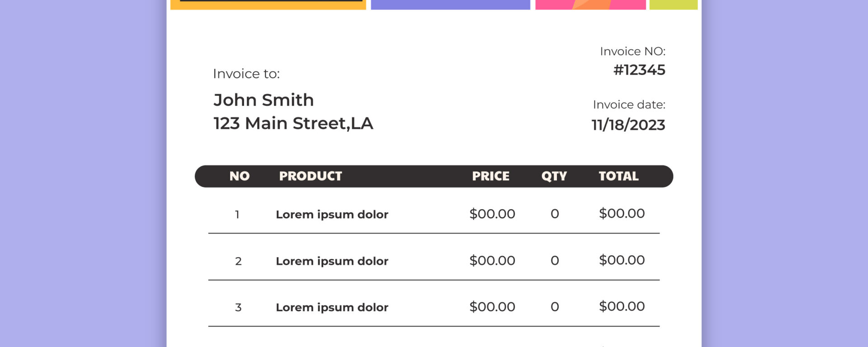The image size is (868, 347).
Task: Click the invoice number #12345
Action: point(639,70)
